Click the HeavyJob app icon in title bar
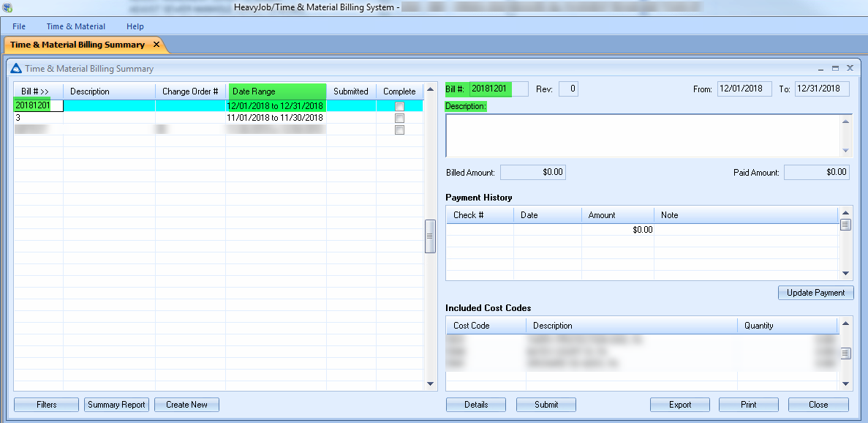868x423 pixels. tap(7, 8)
